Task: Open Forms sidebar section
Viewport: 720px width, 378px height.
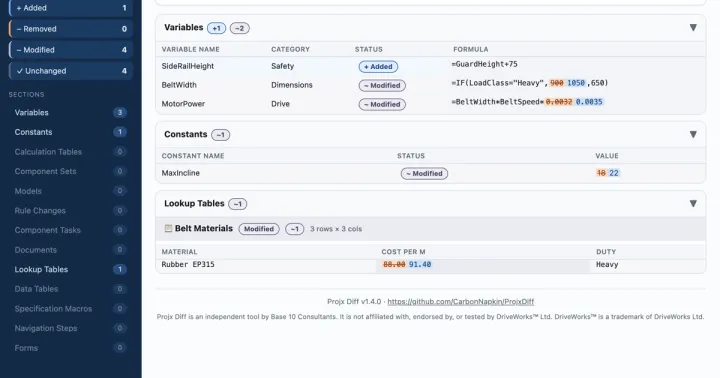Action: (x=71, y=348)
